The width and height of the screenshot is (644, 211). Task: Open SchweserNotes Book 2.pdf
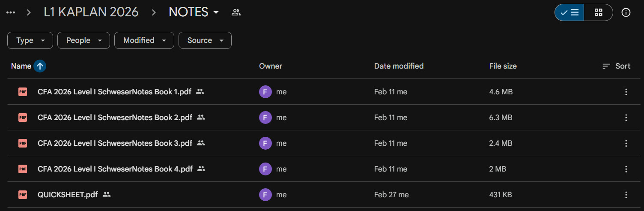click(116, 118)
